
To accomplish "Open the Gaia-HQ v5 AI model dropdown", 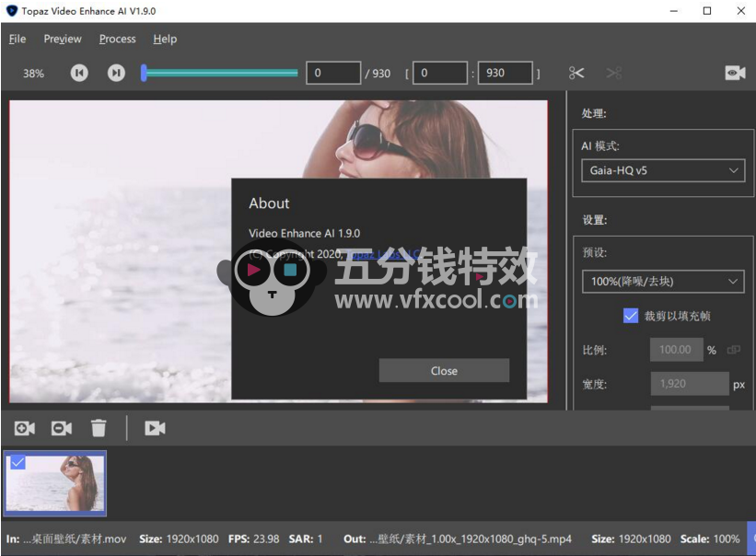I will (662, 170).
